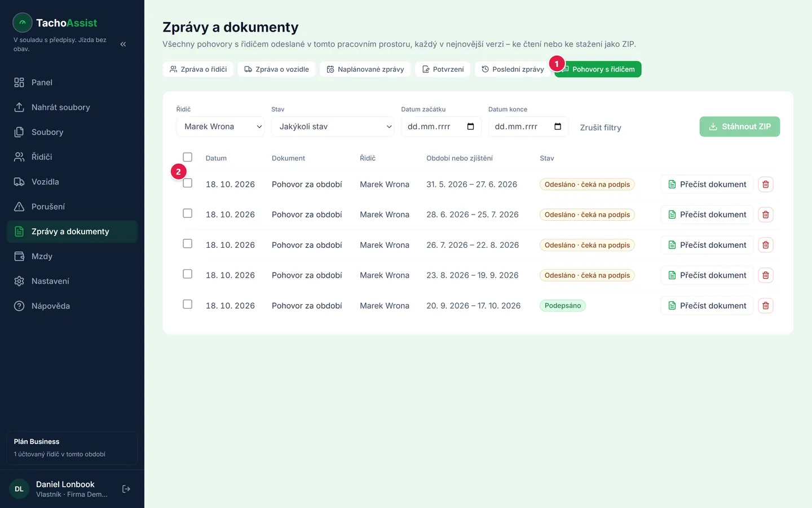Open Nápověda help page

72,306
